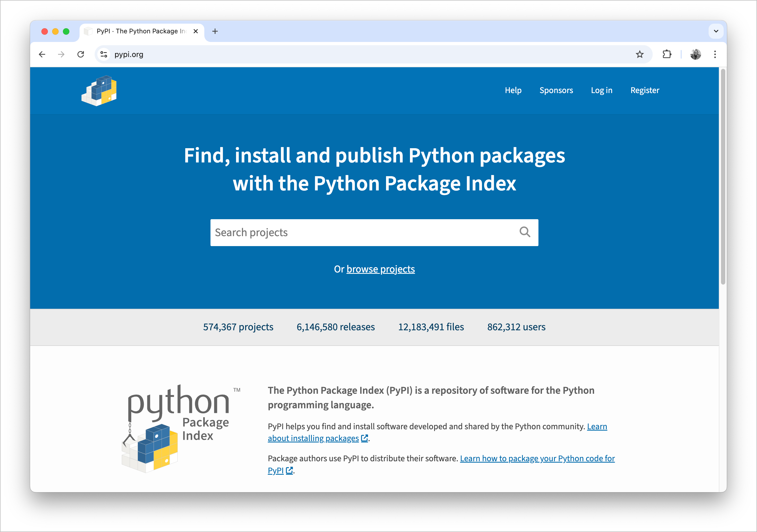This screenshot has width=757, height=532.
Task: Click the Register button
Action: tap(645, 90)
